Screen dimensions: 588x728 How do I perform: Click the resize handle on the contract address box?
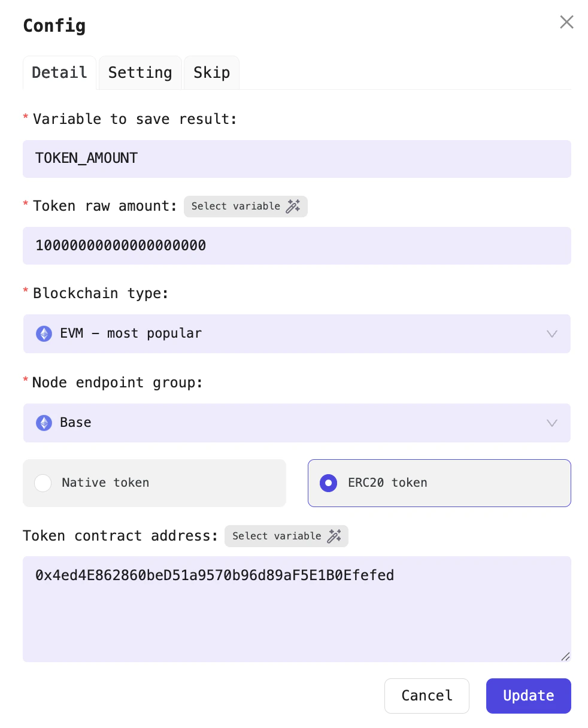tap(565, 657)
